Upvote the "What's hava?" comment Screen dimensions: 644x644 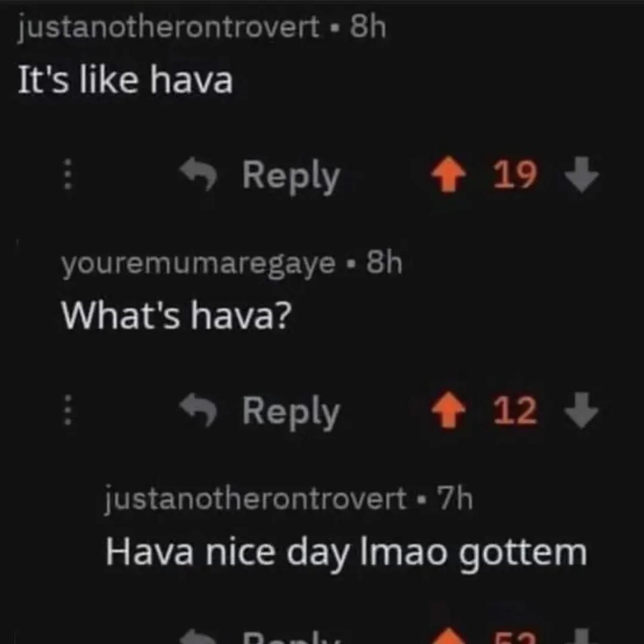pyautogui.click(x=449, y=410)
